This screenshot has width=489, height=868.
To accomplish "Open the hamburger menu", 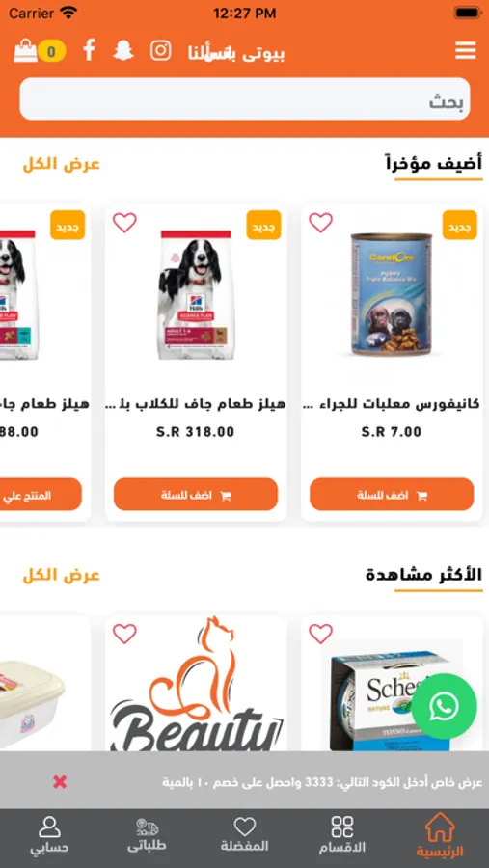I will click(465, 51).
